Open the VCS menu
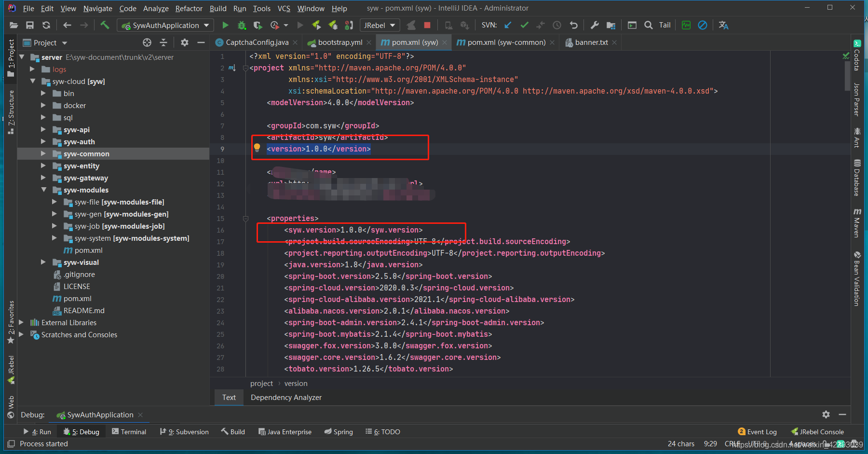Viewport: 868px width, 454px height. (x=284, y=8)
